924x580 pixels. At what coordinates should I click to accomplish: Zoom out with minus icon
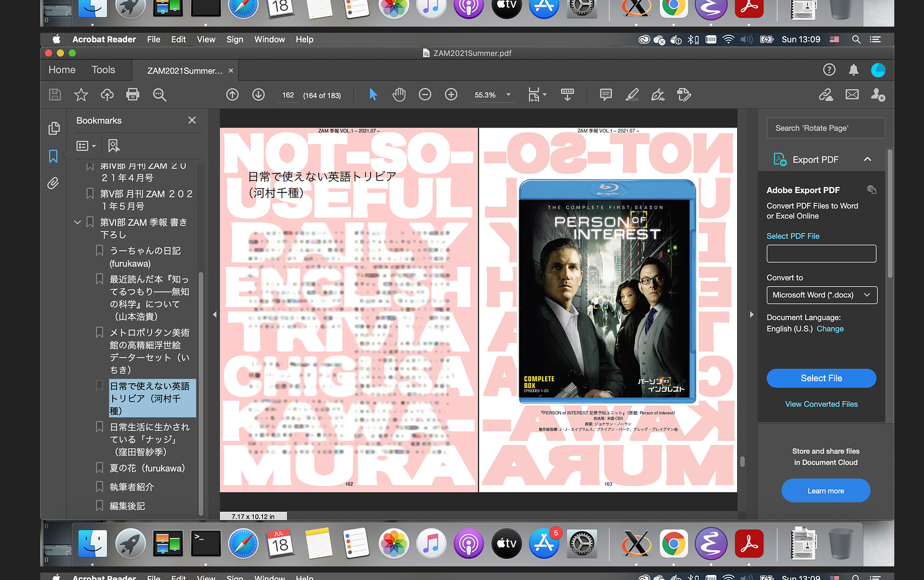click(x=425, y=95)
